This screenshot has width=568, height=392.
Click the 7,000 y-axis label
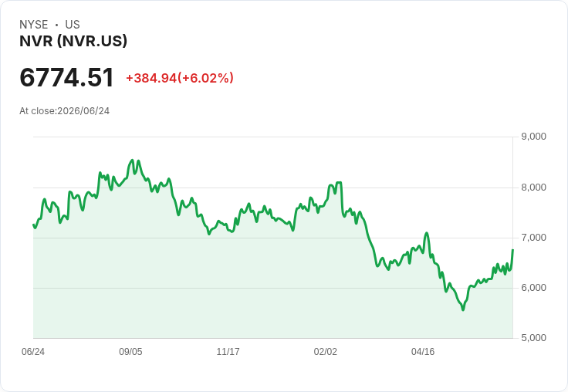[533, 238]
